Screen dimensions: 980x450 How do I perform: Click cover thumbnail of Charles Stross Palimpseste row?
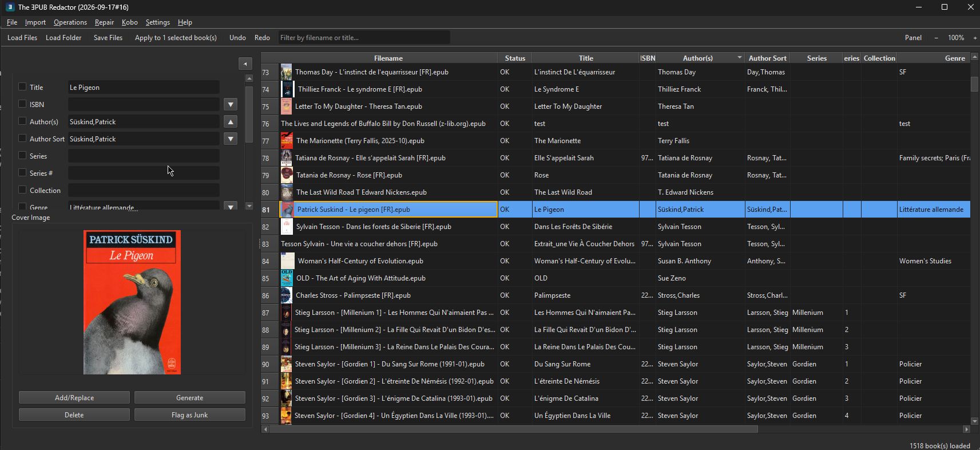click(x=287, y=295)
